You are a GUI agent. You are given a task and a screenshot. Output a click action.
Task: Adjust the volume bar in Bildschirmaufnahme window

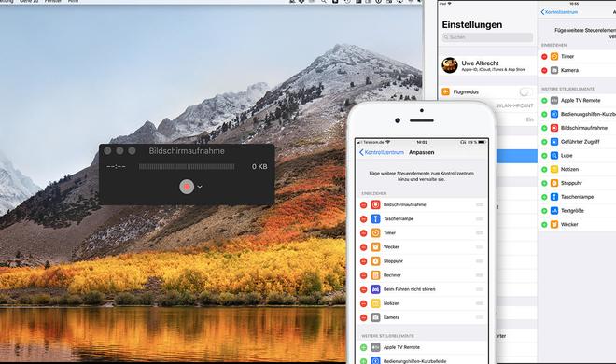coord(187,167)
